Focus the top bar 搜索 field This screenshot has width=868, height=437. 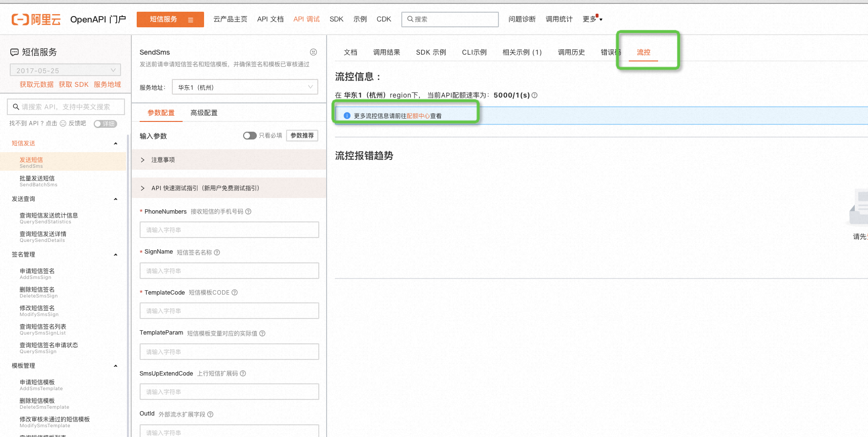point(450,20)
